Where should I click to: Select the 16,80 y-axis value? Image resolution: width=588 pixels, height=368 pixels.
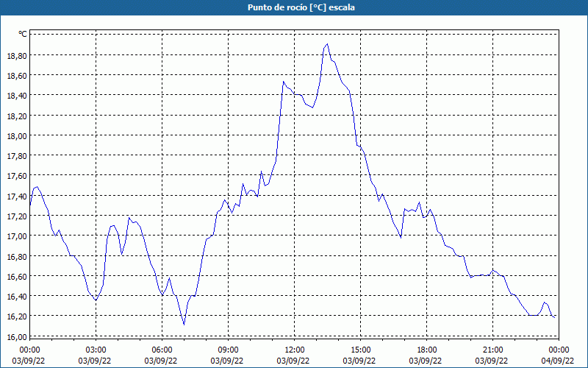17,256
